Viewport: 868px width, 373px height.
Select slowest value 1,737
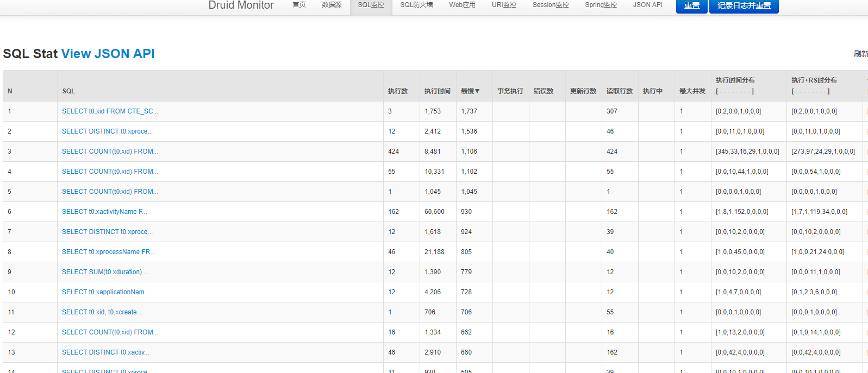click(x=469, y=111)
